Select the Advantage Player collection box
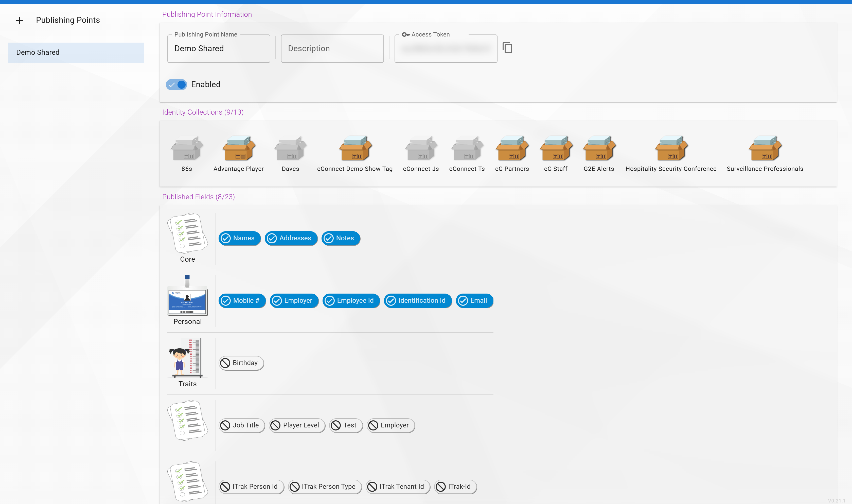Viewport: 852px width, 504px height. click(x=239, y=148)
